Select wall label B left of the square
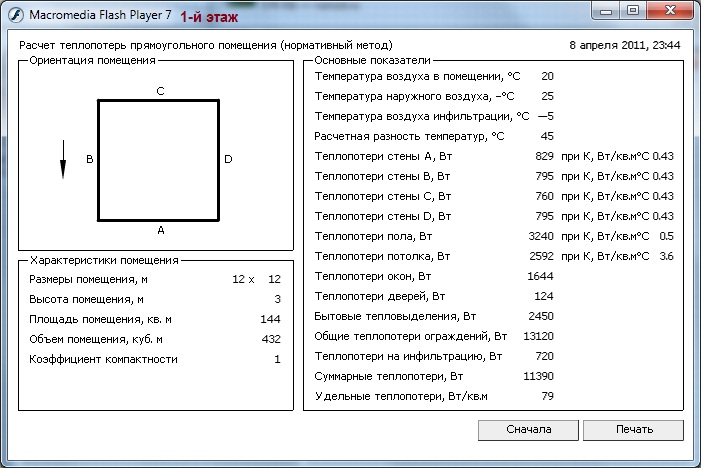The image size is (704, 470). pyautogui.click(x=89, y=159)
